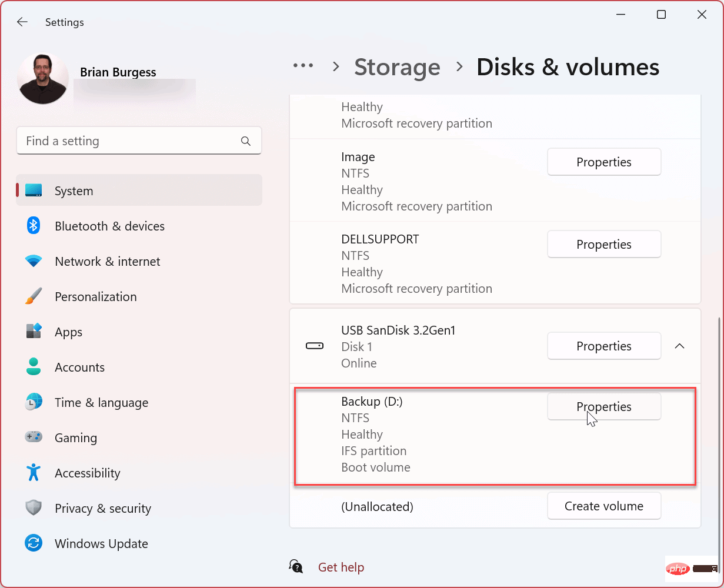Click the Accessibility figure icon
Viewport: 724px width, 588px height.
point(34,472)
